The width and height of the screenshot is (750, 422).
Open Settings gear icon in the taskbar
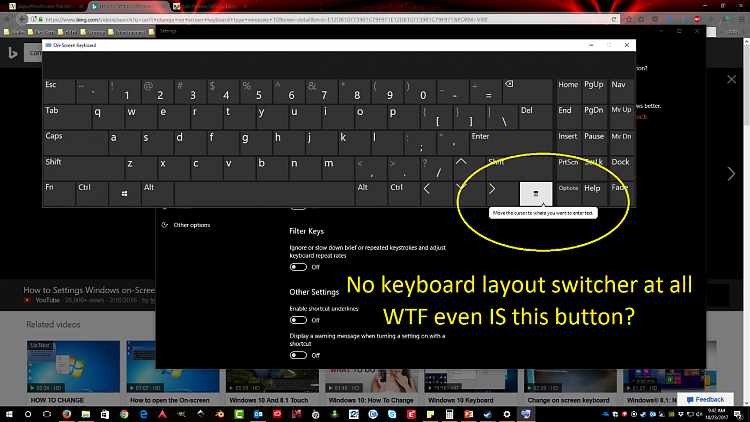pos(507,414)
